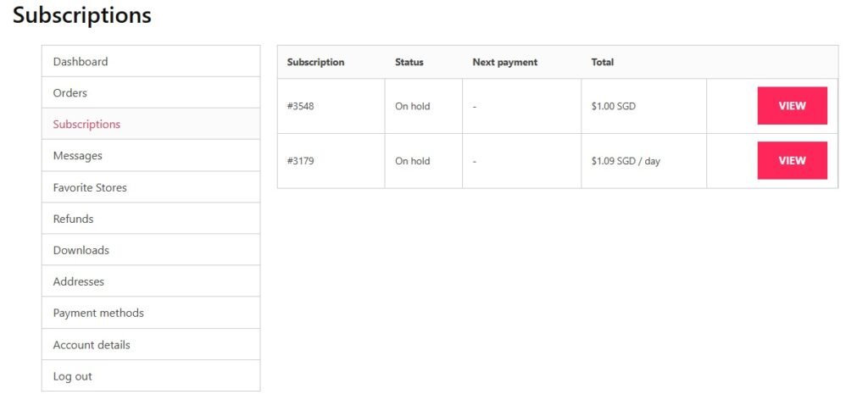This screenshot has height=400, width=868.
Task: Open the Downloads section
Action: (151, 250)
